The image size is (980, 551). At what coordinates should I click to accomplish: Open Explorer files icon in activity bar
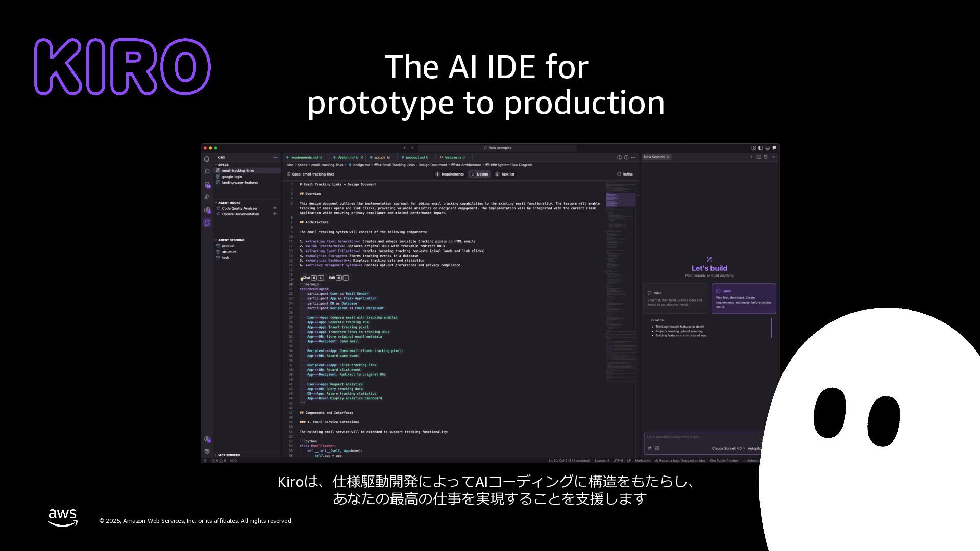pos(207,159)
